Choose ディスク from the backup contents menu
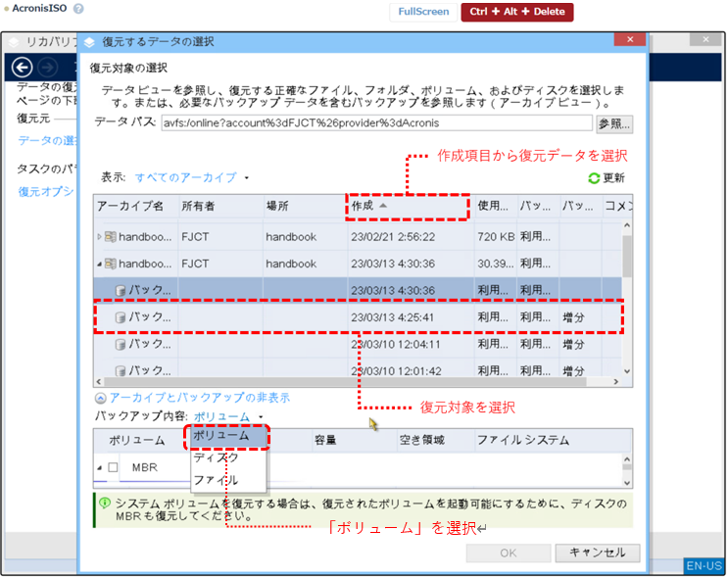Image resolution: width=728 pixels, height=577 pixels. click(216, 457)
